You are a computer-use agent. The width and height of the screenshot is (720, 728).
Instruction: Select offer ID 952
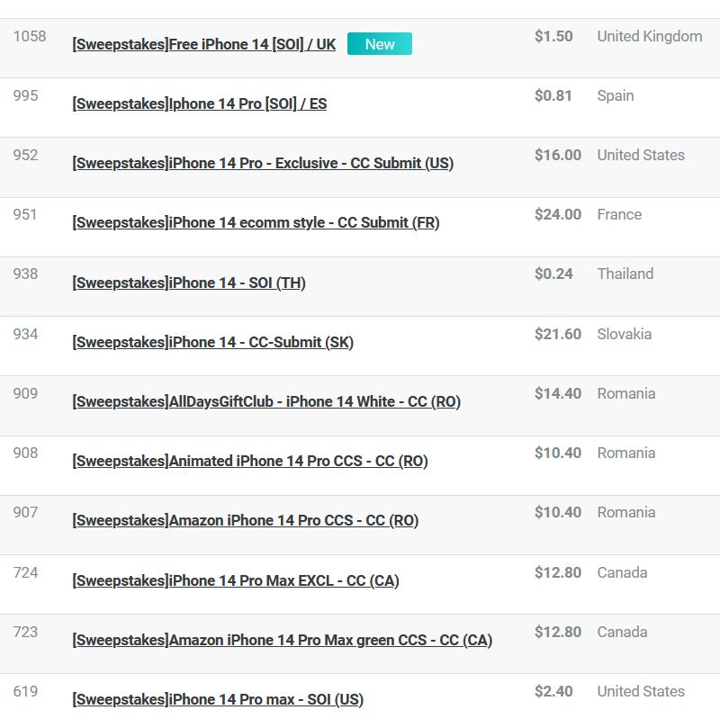25,155
